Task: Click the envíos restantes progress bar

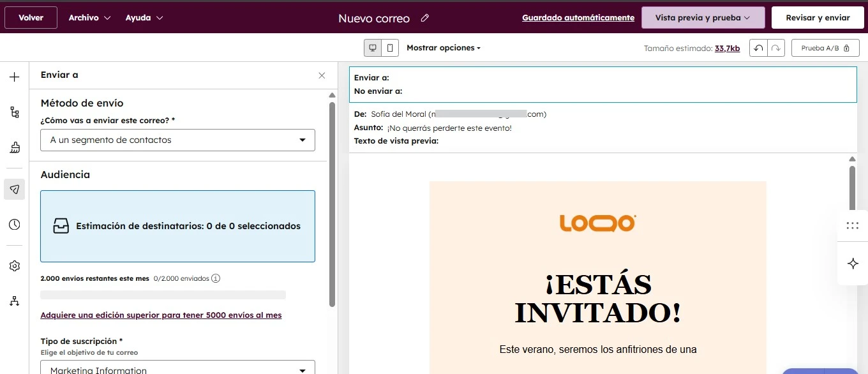Action: coord(163,294)
